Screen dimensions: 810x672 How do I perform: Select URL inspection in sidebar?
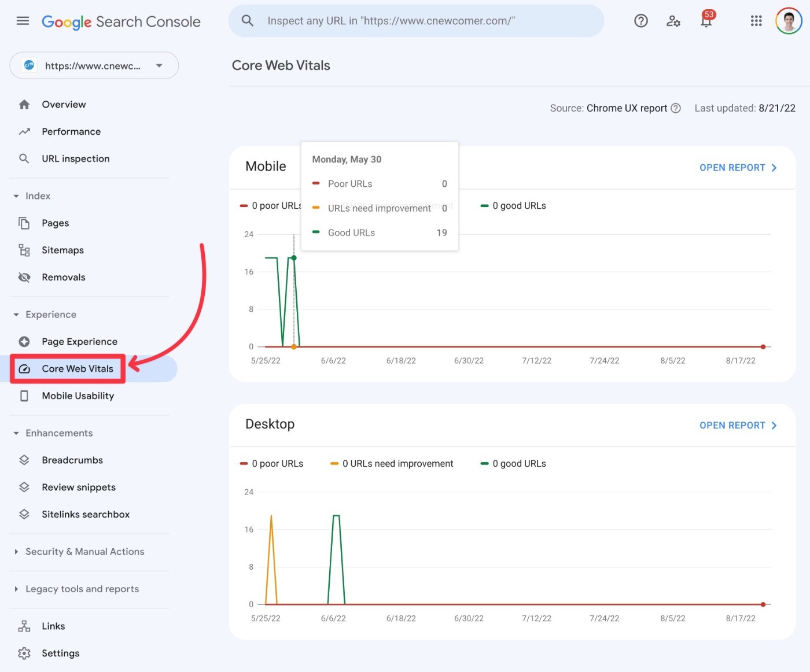(x=76, y=158)
